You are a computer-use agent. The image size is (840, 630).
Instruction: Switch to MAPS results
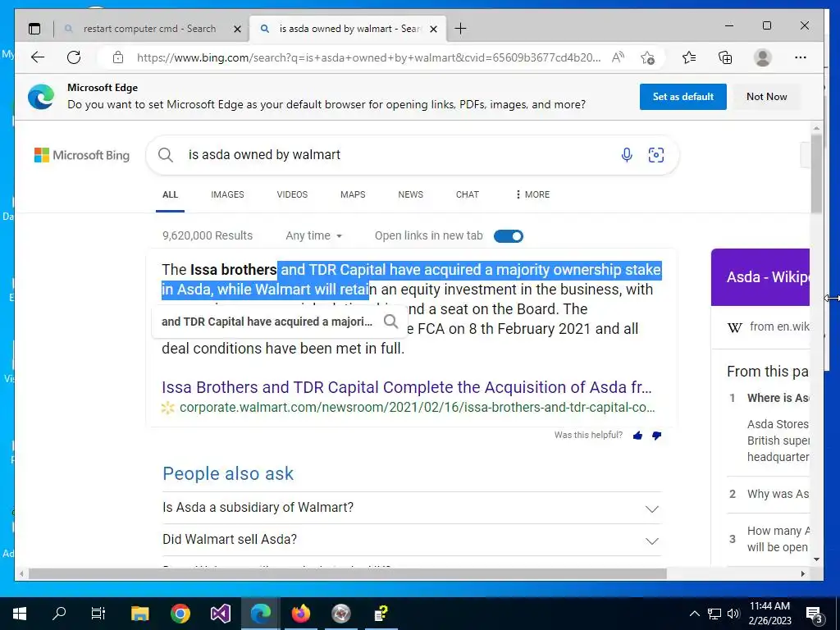(353, 194)
